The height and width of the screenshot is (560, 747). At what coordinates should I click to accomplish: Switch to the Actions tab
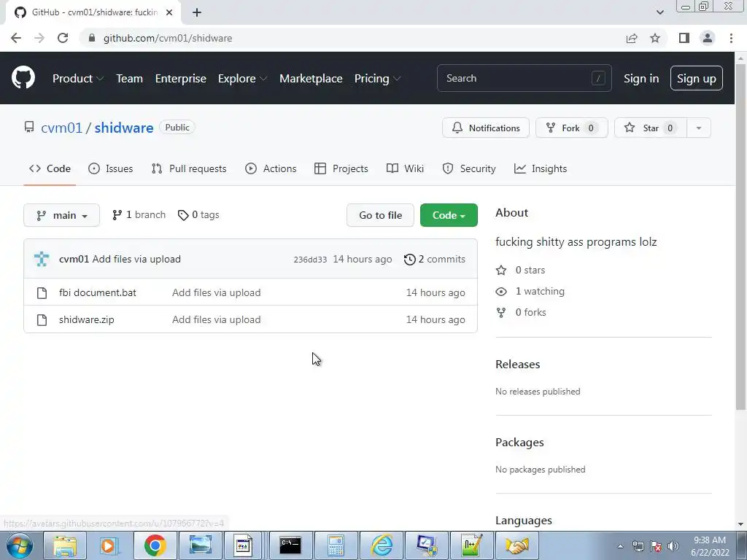(271, 168)
